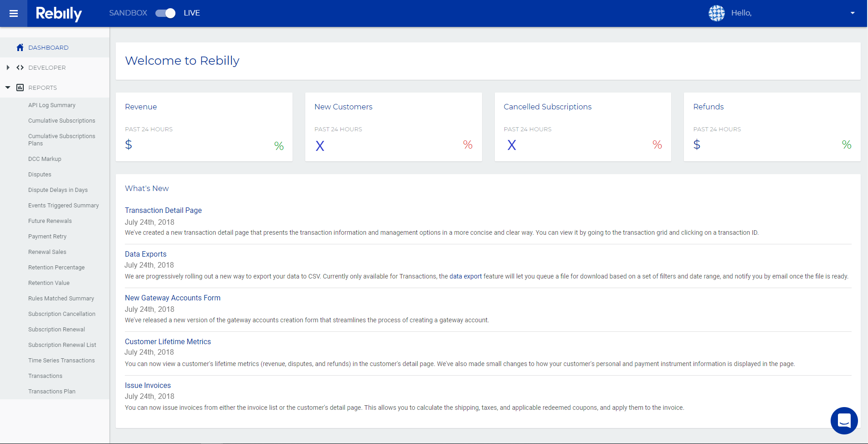The height and width of the screenshot is (444, 868).
Task: Toggle the Sandbox/Live mode switch
Action: pyautogui.click(x=165, y=13)
